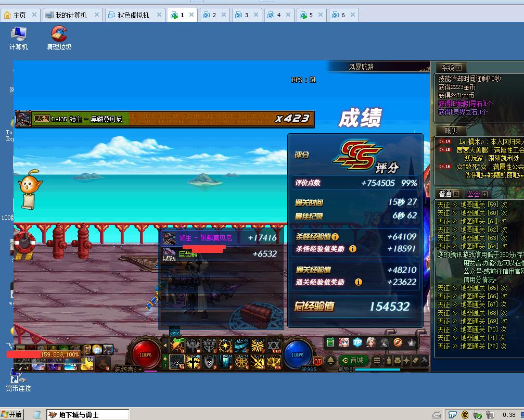Use the E hotkey skill icon
Viewport: 524px width, 420px height.
coord(209,346)
